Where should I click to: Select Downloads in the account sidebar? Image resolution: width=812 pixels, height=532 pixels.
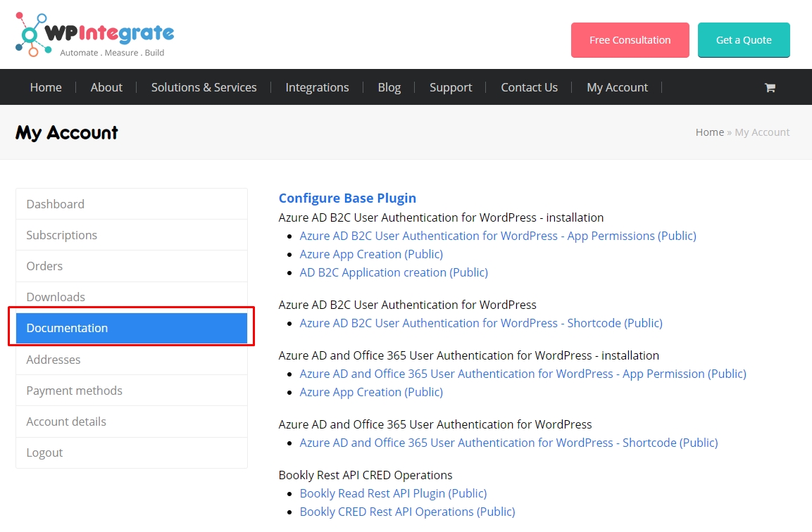(132, 297)
